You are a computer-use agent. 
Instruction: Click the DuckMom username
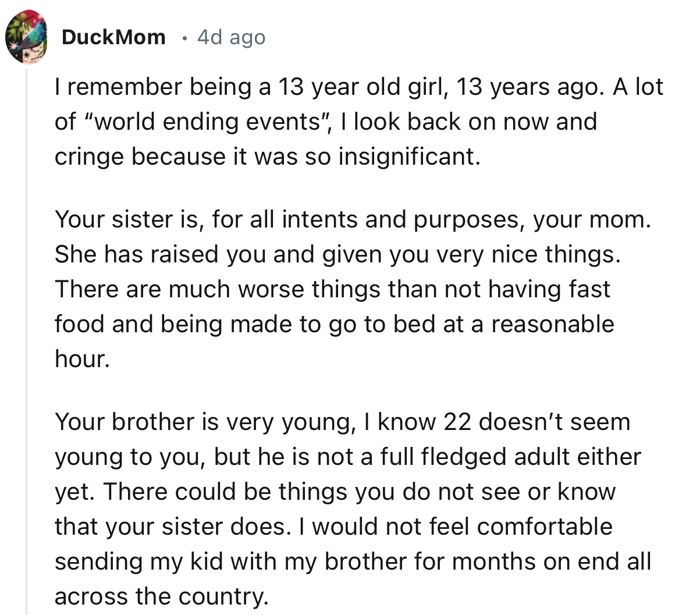pos(114,37)
